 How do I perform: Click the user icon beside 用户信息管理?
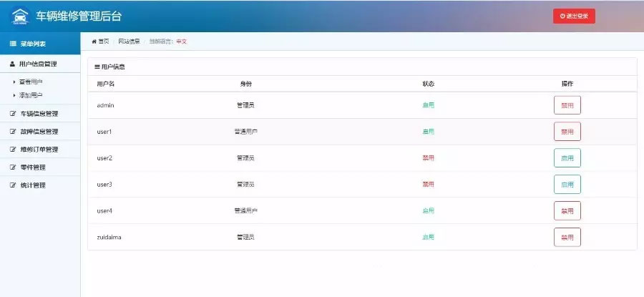(x=12, y=64)
